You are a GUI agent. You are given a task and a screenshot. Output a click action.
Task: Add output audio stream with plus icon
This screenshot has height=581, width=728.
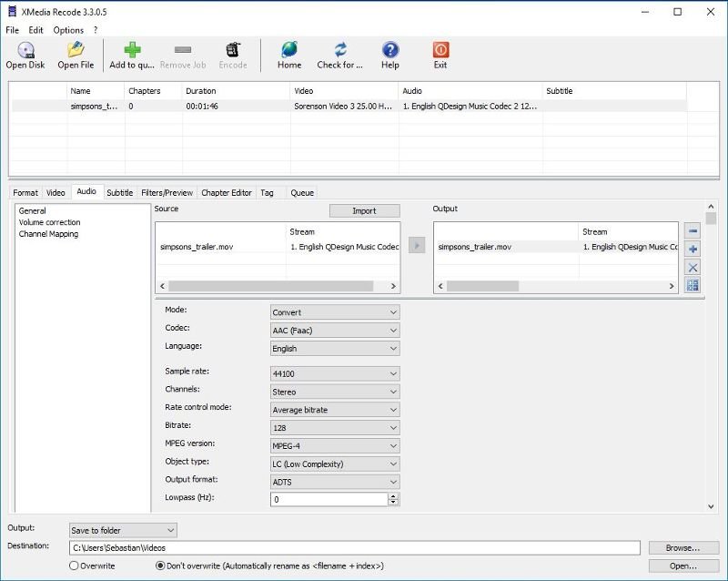[693, 250]
